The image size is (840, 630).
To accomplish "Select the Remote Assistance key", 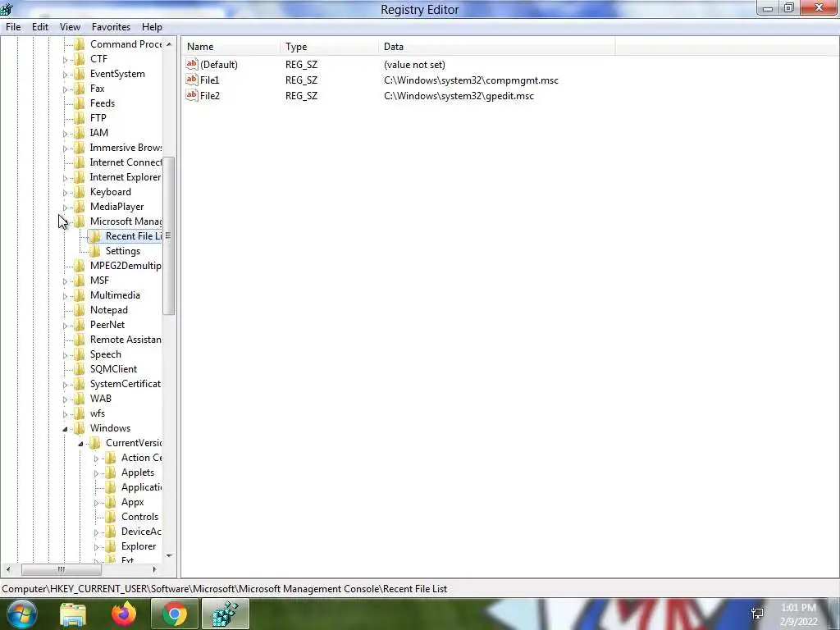I will [126, 339].
